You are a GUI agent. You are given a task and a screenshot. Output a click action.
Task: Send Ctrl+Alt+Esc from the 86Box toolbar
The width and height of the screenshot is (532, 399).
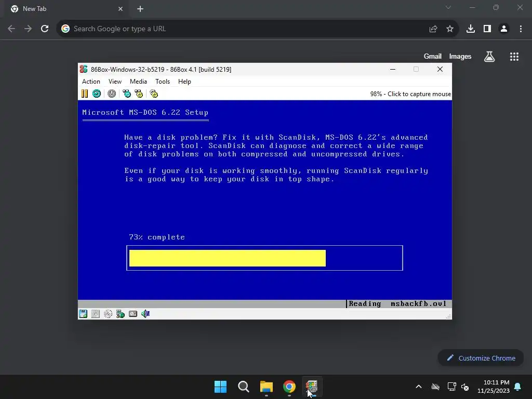pos(139,94)
